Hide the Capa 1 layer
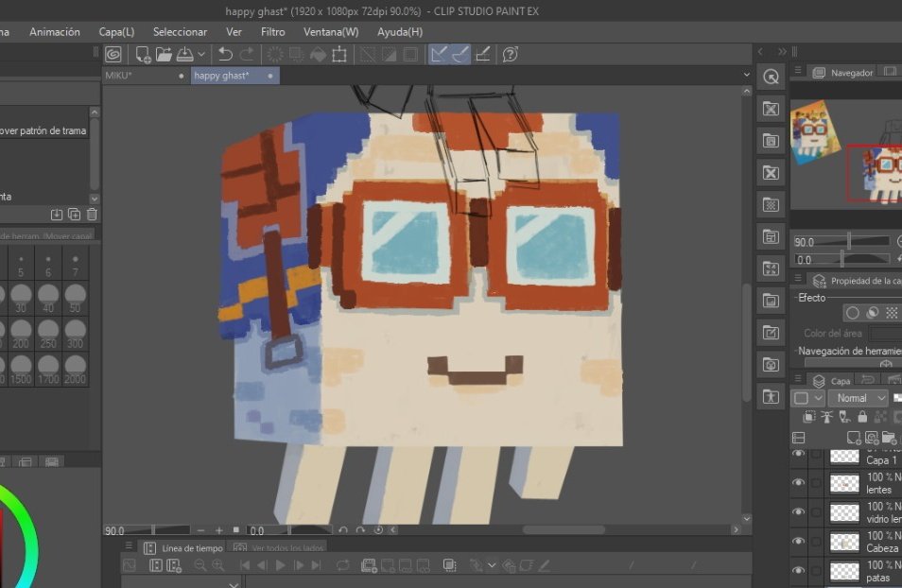Image resolution: width=902 pixels, height=588 pixels. [798, 454]
